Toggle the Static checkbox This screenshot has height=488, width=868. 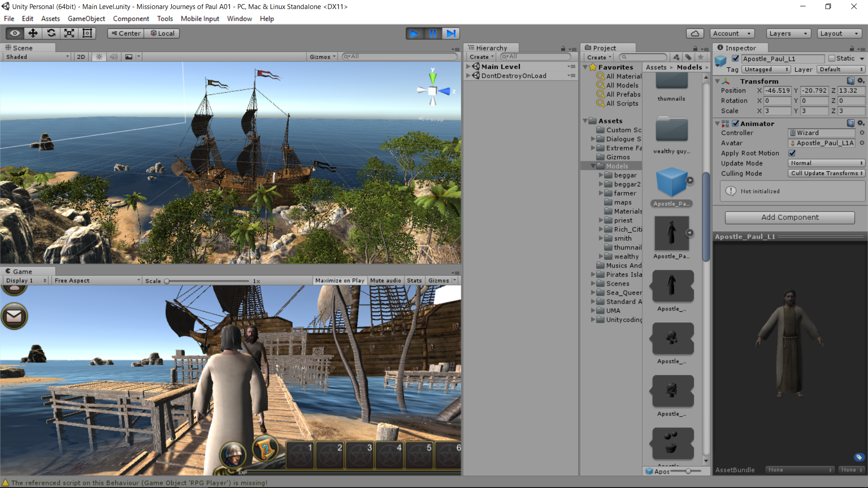tap(831, 58)
